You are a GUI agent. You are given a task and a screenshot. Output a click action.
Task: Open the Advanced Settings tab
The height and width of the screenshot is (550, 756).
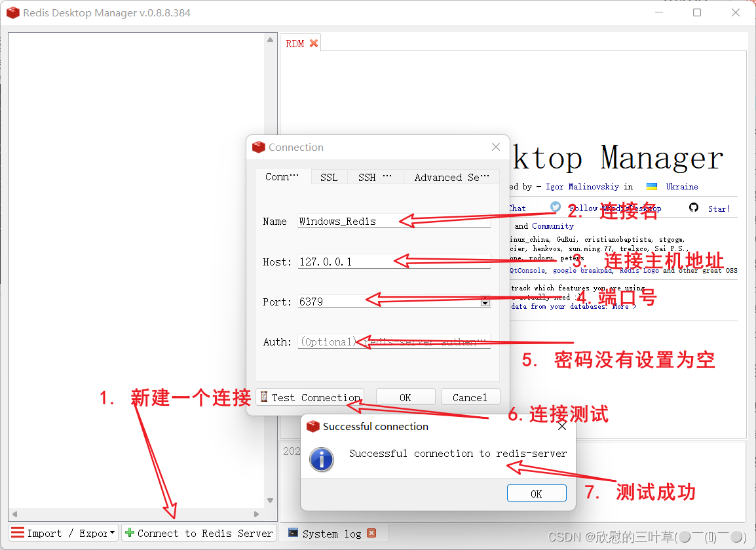pyautogui.click(x=452, y=178)
